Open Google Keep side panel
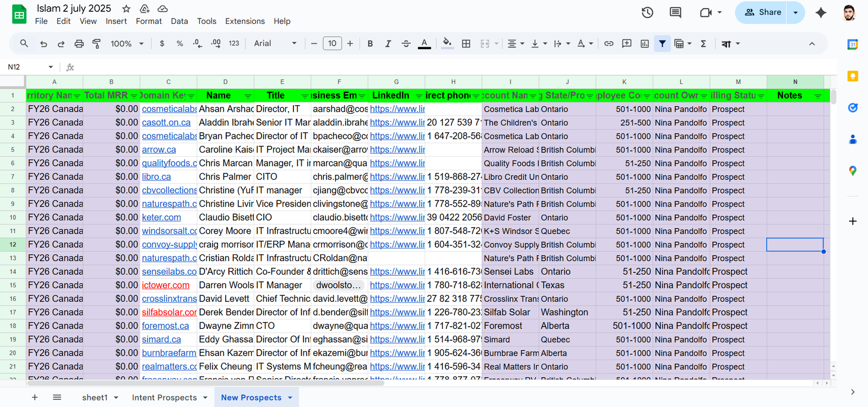The width and height of the screenshot is (868, 407). [x=853, y=76]
